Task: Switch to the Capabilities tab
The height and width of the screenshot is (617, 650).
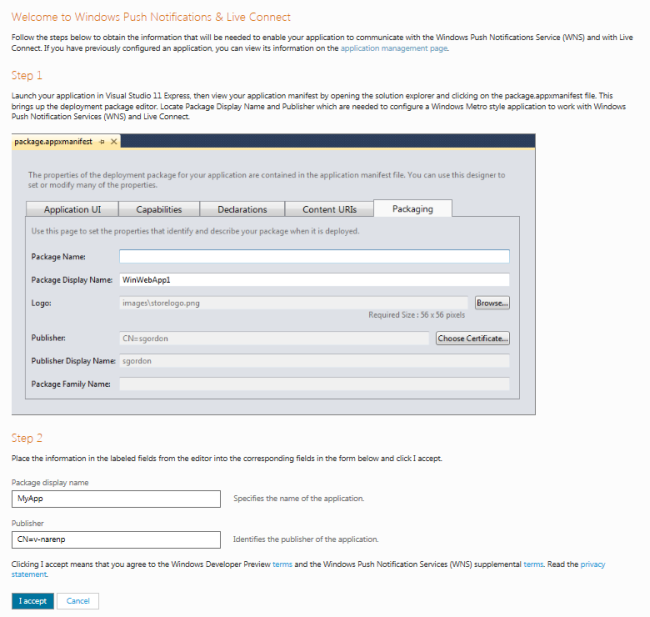Action: coord(159,209)
